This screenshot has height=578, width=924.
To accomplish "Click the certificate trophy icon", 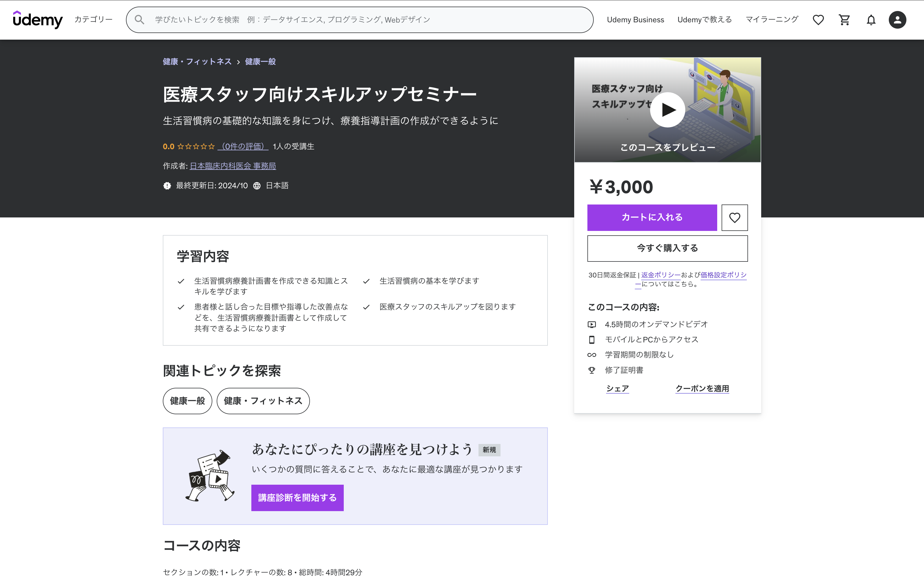I will [x=592, y=370].
